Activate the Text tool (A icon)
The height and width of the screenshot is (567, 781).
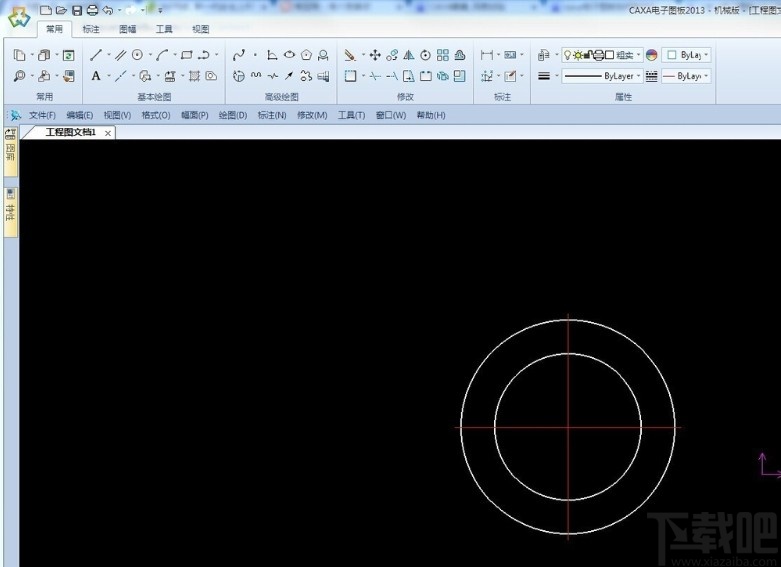point(96,76)
